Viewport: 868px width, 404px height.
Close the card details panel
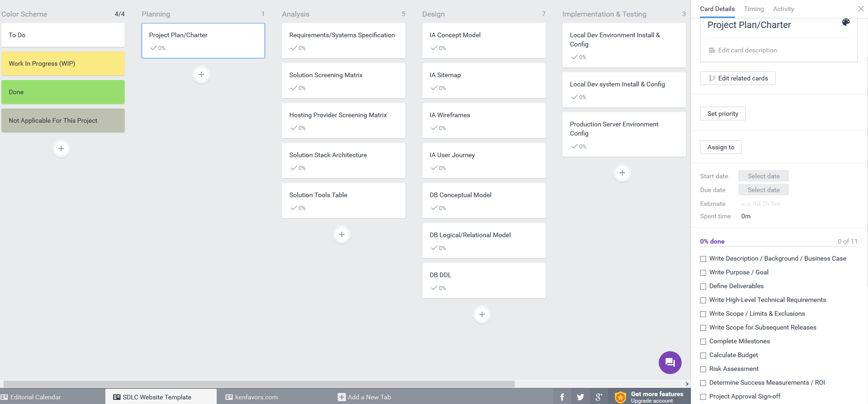pos(861,9)
